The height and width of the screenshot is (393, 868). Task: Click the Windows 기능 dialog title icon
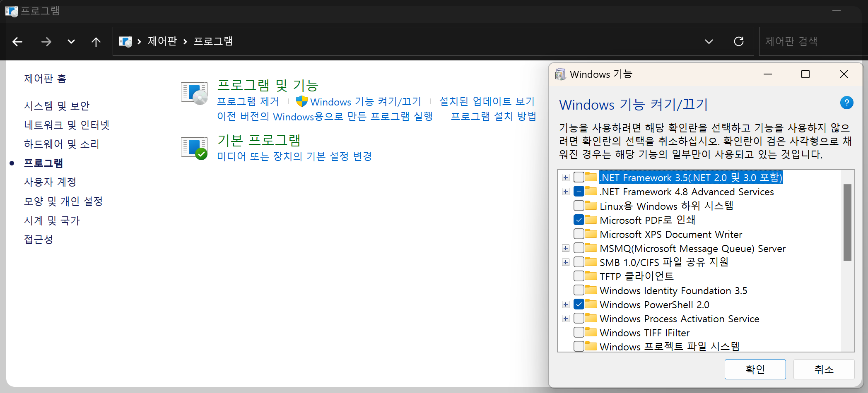tap(560, 74)
